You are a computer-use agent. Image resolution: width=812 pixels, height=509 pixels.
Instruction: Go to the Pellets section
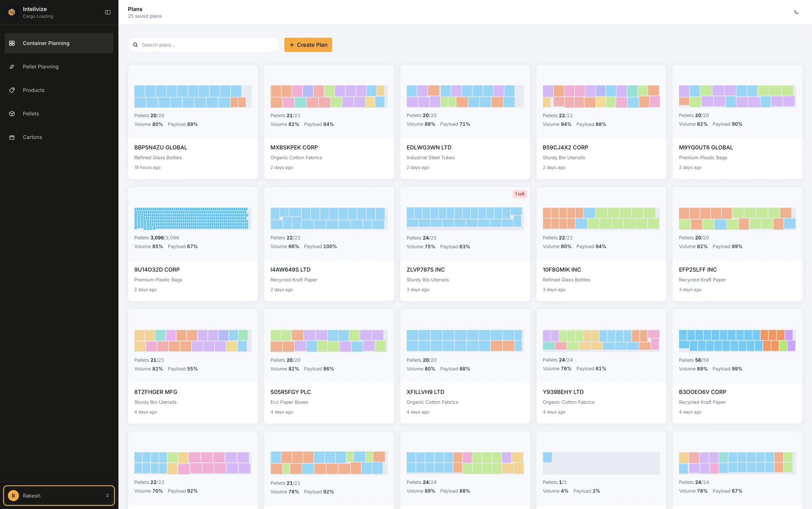pos(59,114)
